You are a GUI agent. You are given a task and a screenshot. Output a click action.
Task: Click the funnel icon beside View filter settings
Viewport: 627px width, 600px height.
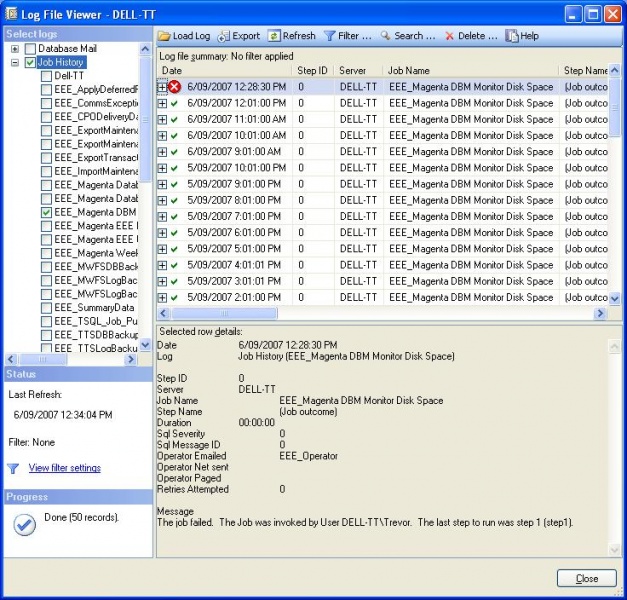pyautogui.click(x=13, y=468)
